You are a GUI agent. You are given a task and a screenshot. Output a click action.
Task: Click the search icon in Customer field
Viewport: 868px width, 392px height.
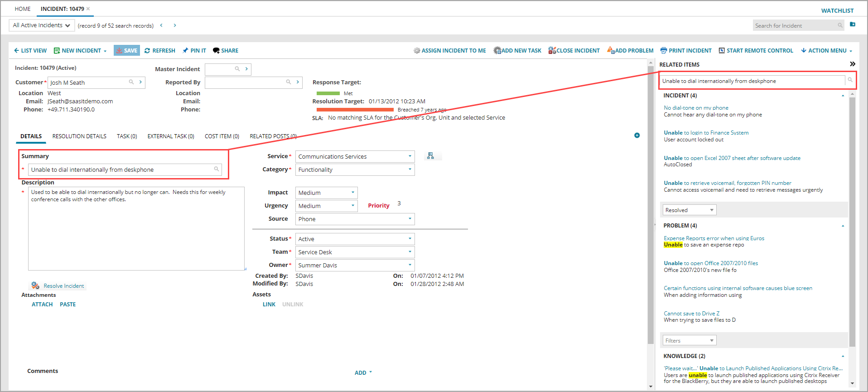click(x=131, y=82)
